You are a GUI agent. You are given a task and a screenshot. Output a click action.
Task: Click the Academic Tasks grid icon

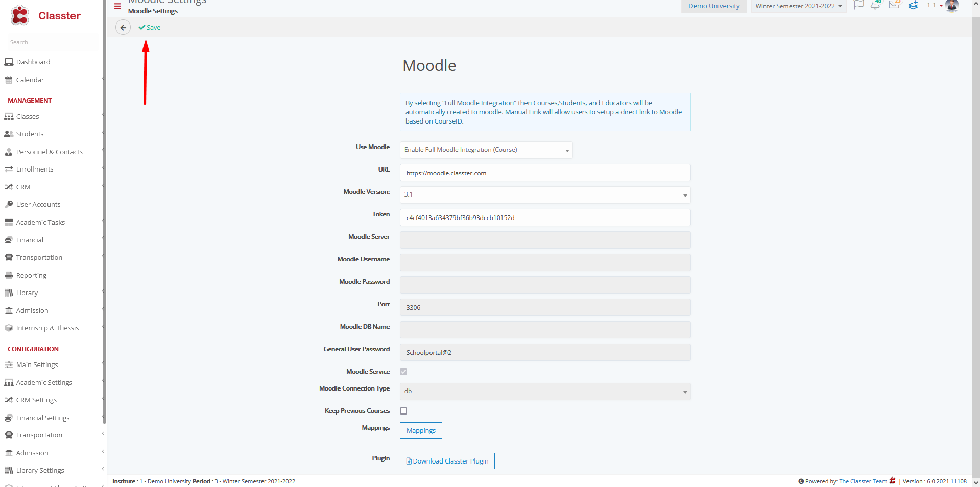pos(9,222)
